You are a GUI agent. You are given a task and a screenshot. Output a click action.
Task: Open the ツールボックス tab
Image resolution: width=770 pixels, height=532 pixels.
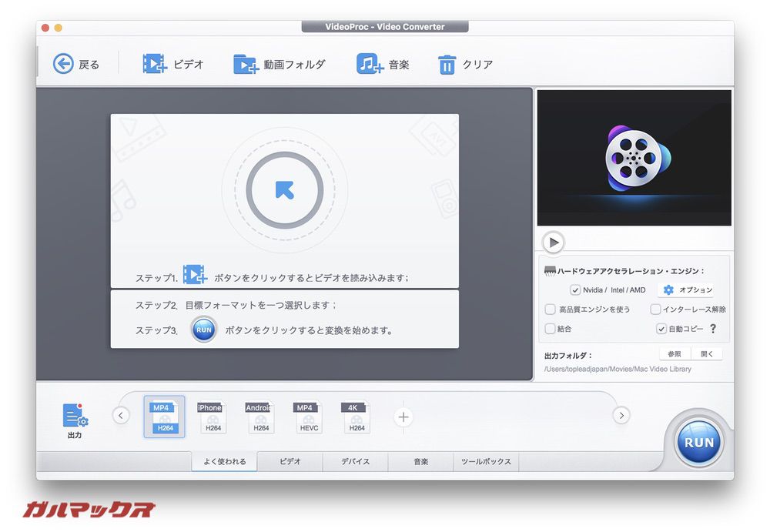tap(486, 460)
